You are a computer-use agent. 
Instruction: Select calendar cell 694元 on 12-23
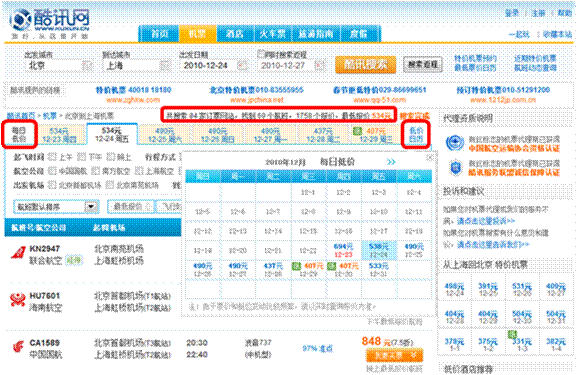[x=343, y=250]
